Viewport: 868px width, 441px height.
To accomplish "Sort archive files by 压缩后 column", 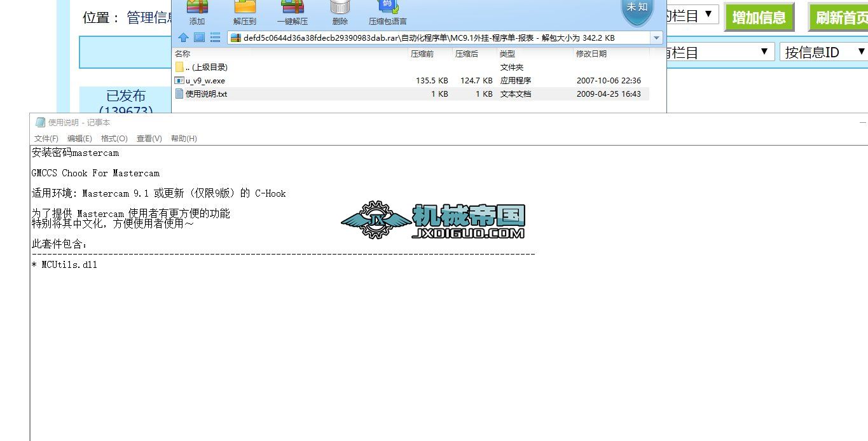I will pyautogui.click(x=467, y=54).
